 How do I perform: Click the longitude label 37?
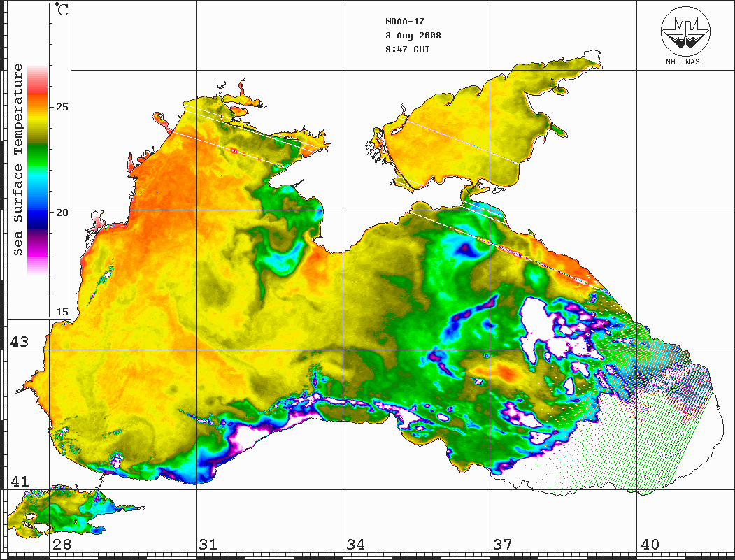503,544
